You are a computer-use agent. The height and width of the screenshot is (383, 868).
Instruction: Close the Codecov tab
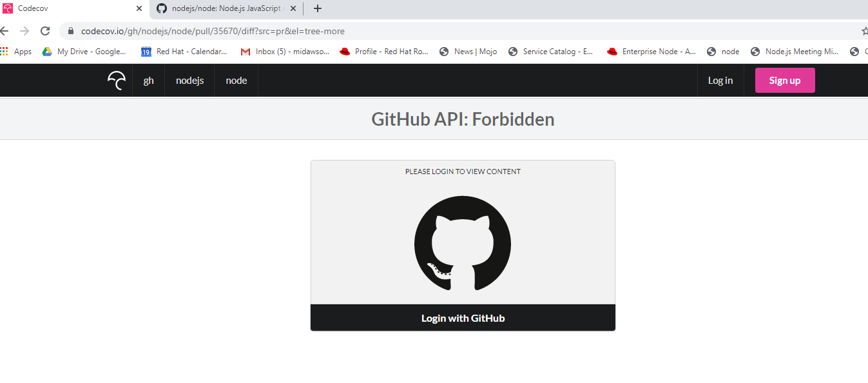pos(139,9)
